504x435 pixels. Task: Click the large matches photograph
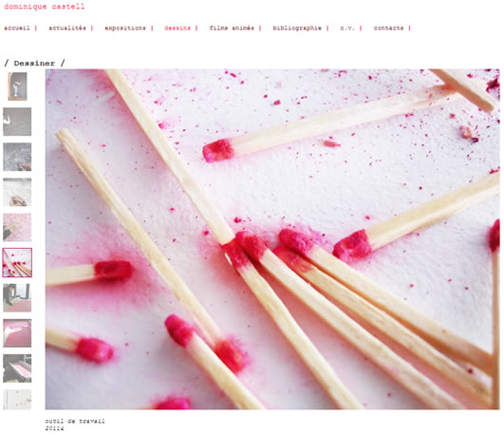(x=272, y=239)
